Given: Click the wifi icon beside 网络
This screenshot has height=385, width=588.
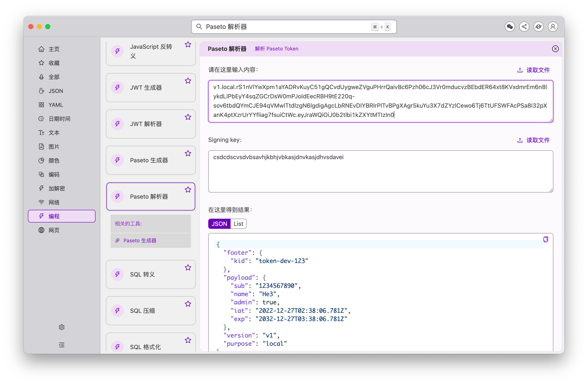Looking at the screenshot, I should [41, 202].
